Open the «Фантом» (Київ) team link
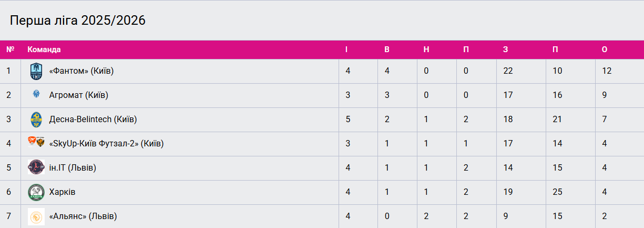Screen dimensions: 644x228 tap(81, 71)
